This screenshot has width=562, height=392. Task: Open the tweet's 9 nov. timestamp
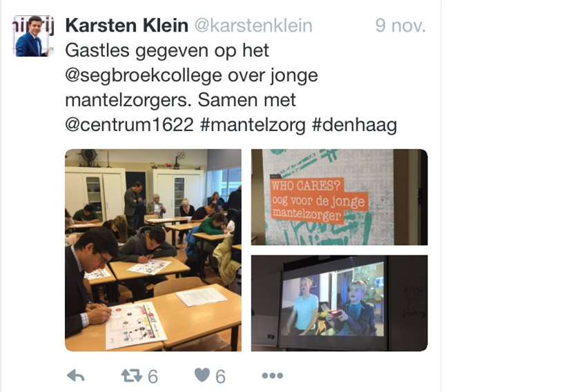click(400, 26)
